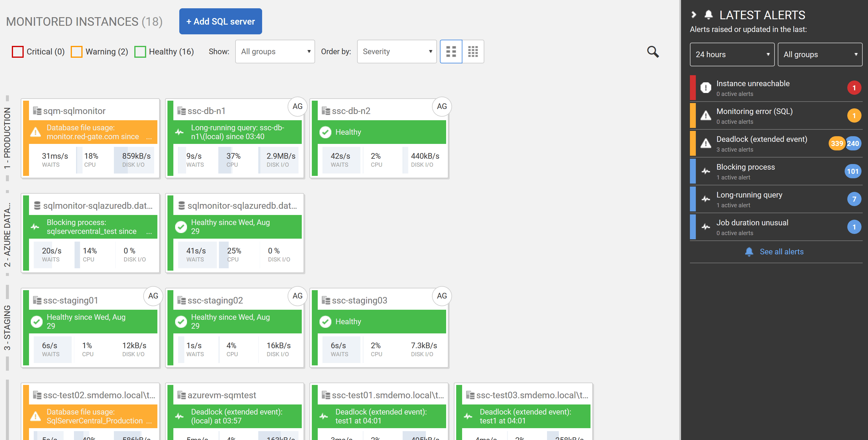Click warning triangle on ssc-test02 card
Viewport: 868px width, 440px height.
point(36,416)
